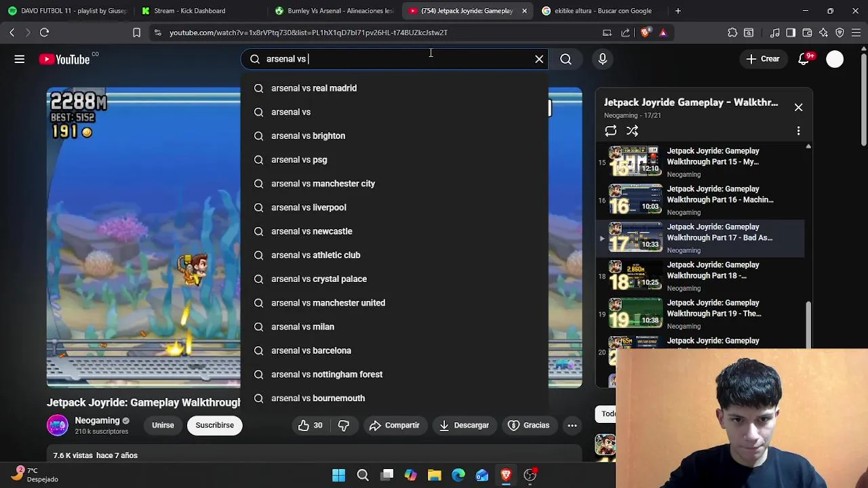Select suggestion arsenal vs nottingham forest
Image resolution: width=868 pixels, height=488 pixels.
click(x=394, y=374)
